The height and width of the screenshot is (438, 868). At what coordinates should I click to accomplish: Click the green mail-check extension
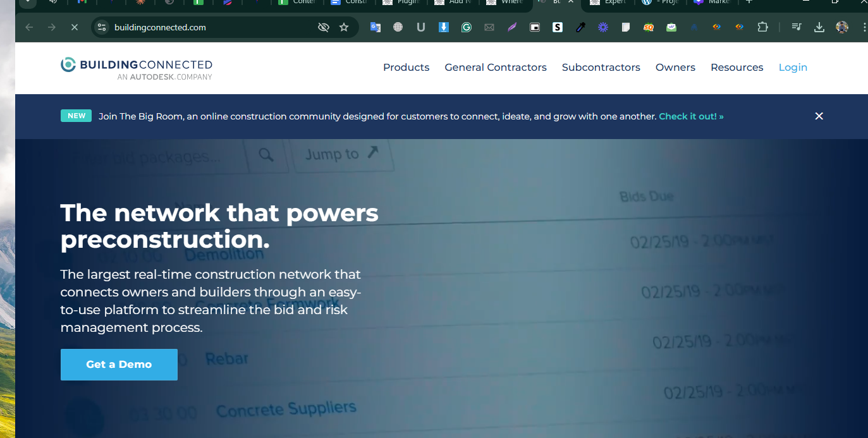point(671,27)
